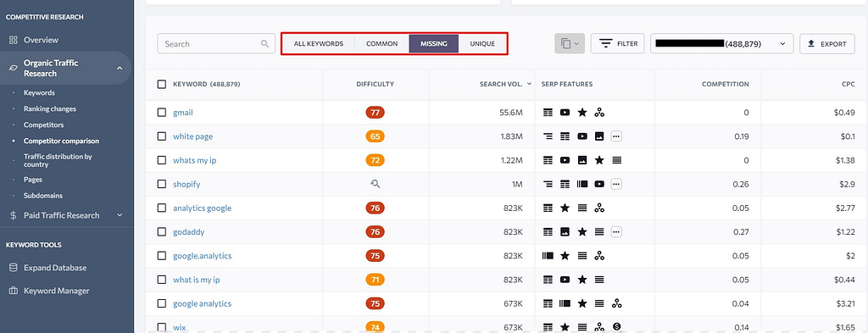This screenshot has height=333, width=868.
Task: Click the carousel icon in the shopify row
Action: pyautogui.click(x=581, y=184)
